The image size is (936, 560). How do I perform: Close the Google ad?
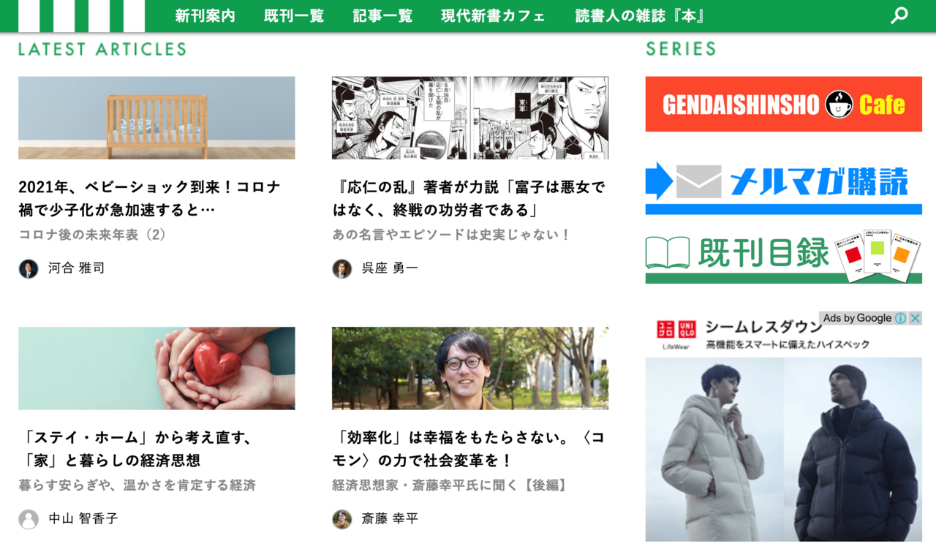point(915,318)
